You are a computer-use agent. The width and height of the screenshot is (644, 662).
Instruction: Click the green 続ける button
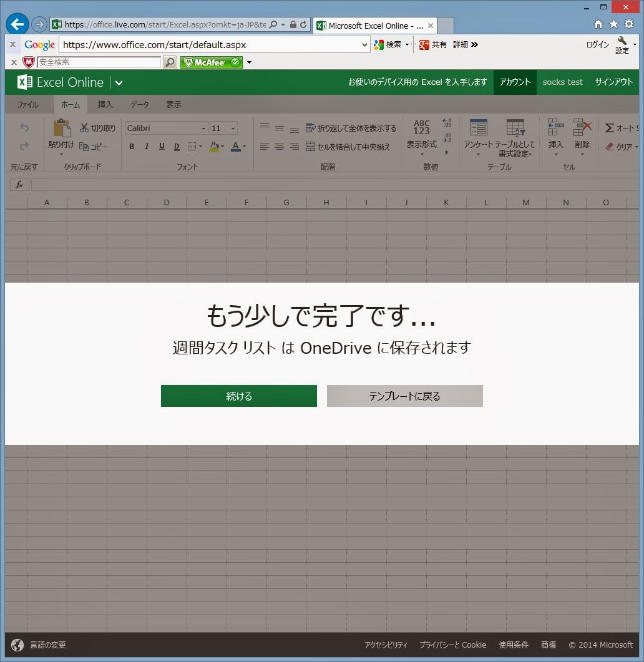tap(239, 396)
